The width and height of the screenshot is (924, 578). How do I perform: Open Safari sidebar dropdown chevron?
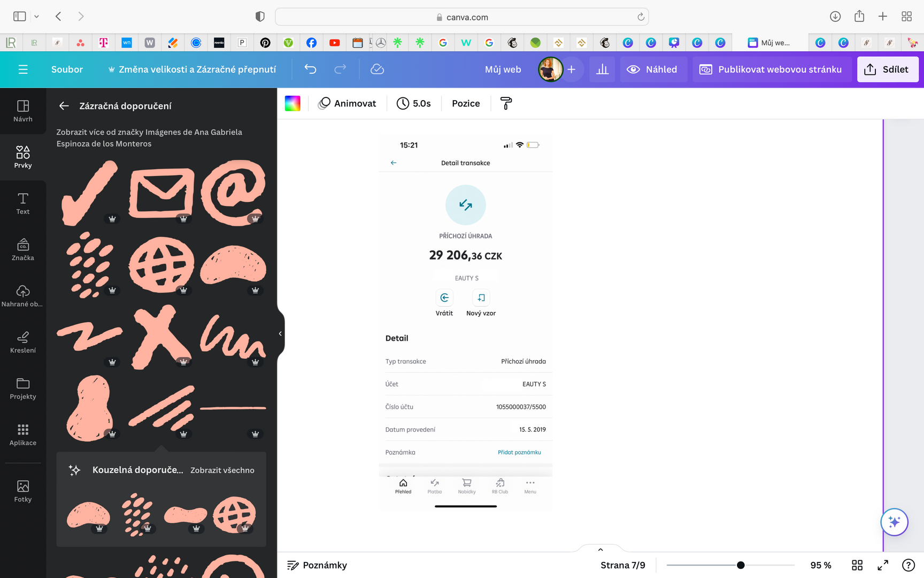[36, 17]
